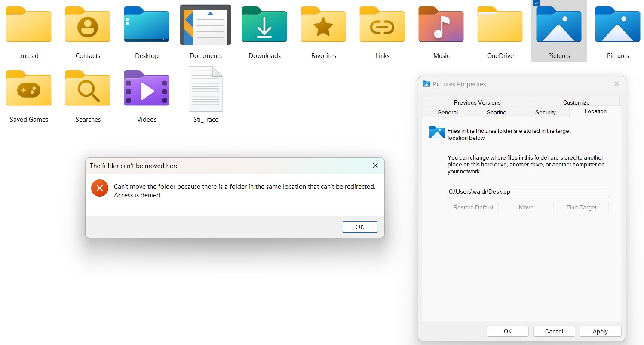Select the Desktop folder icon
Image resolution: width=644 pixels, height=345 pixels.
click(147, 25)
